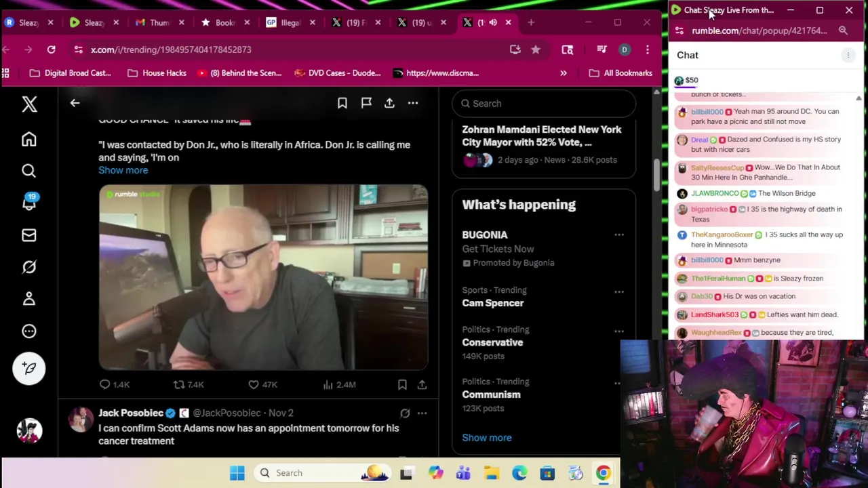Screen dimensions: 868x488
Task: Open More circle icon in X sidebar
Action: [28, 331]
